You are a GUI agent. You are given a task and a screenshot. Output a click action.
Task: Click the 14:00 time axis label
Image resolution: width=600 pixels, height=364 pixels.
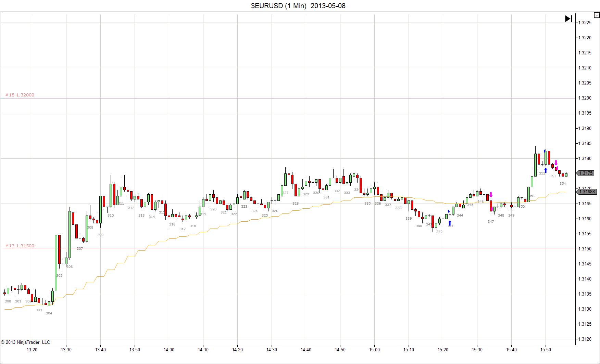pos(169,350)
